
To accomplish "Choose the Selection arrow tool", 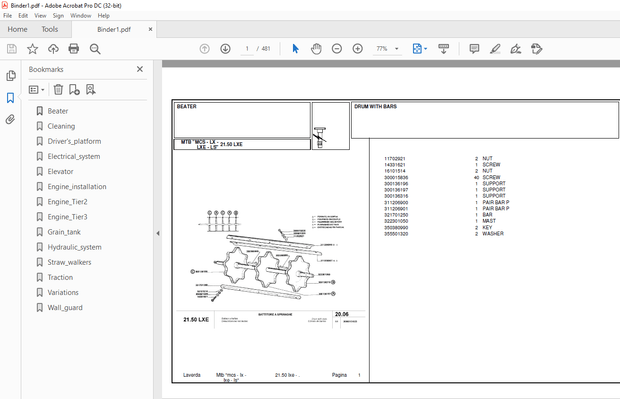I will [x=295, y=49].
